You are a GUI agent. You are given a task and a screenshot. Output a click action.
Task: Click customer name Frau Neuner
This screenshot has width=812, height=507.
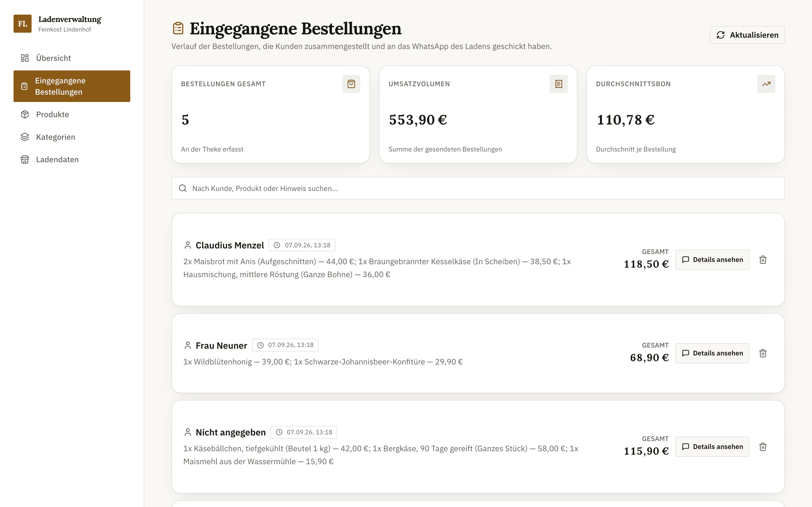point(221,345)
